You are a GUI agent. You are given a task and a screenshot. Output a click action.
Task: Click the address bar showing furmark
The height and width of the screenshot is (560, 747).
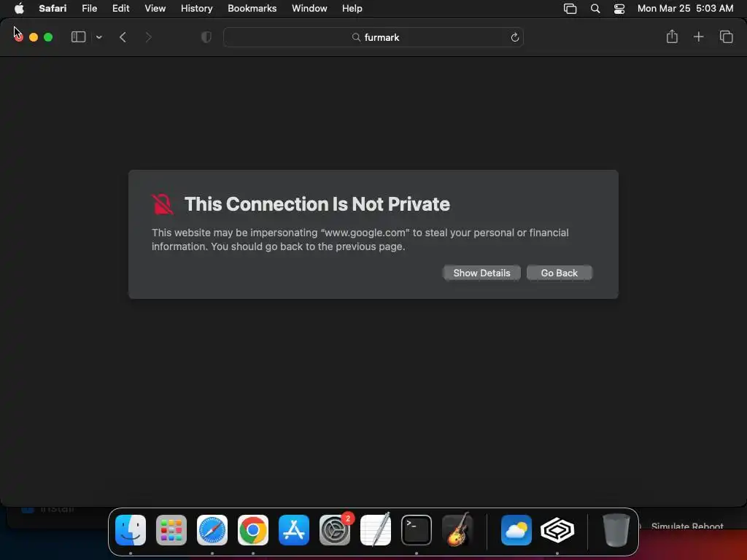pos(373,37)
